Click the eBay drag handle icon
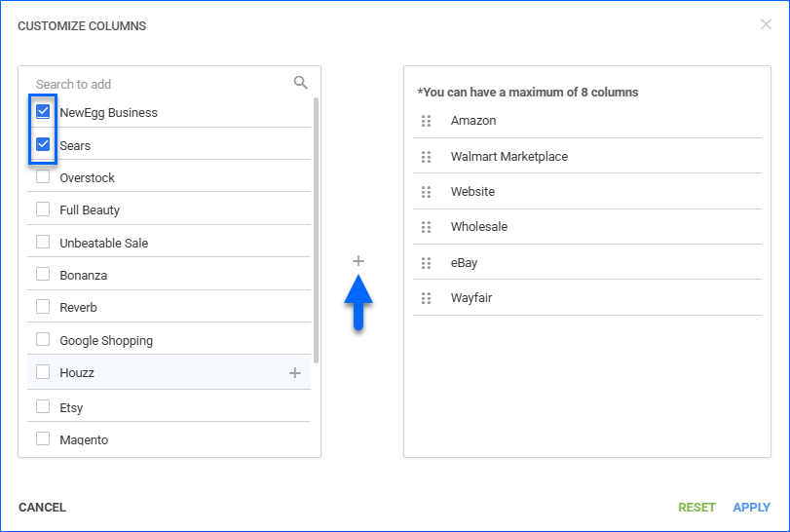The width and height of the screenshot is (790, 532). click(426, 263)
